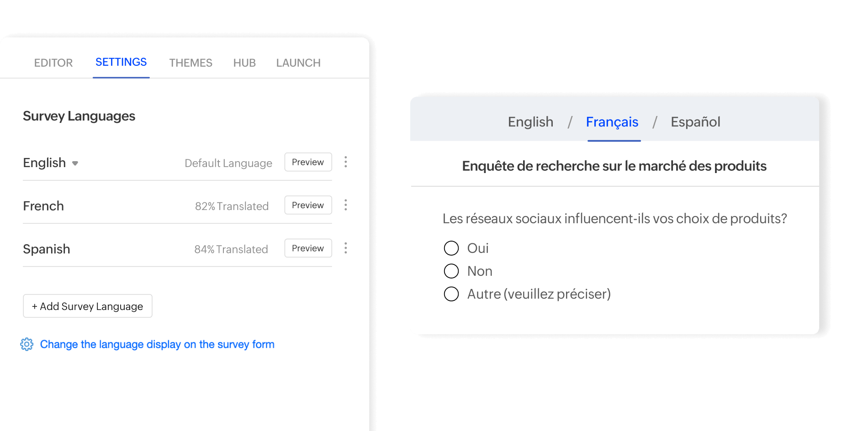Select the Français preview tab
Image resolution: width=868 pixels, height=431 pixels.
coord(612,122)
